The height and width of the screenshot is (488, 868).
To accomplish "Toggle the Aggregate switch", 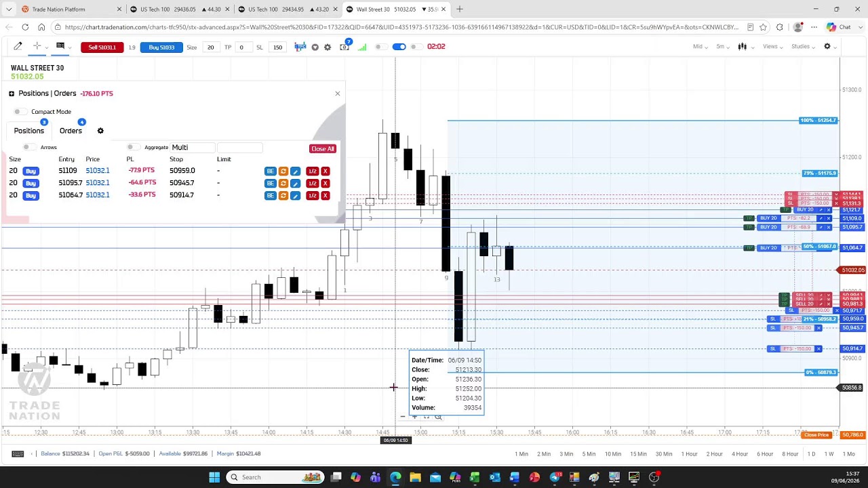I will [133, 147].
